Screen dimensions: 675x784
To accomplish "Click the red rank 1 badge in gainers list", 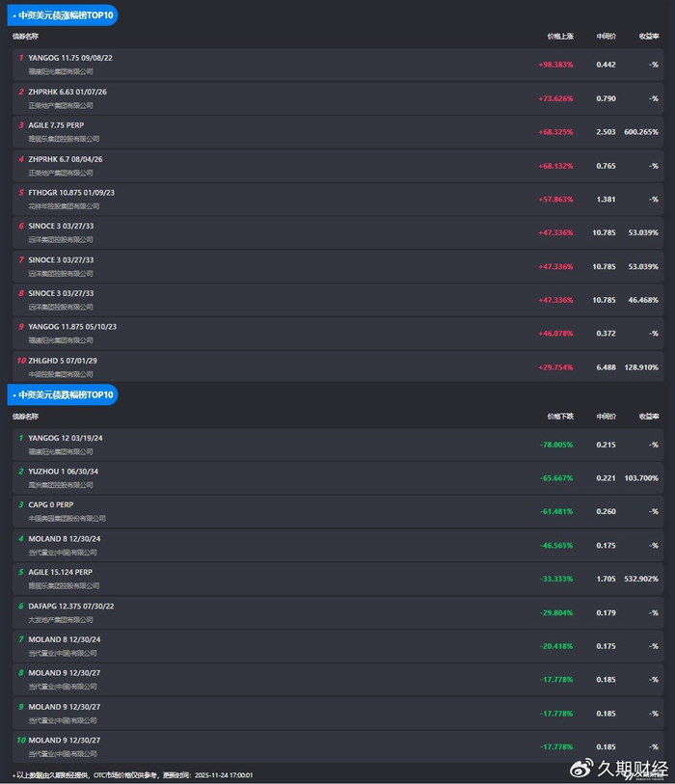I will click(21, 58).
